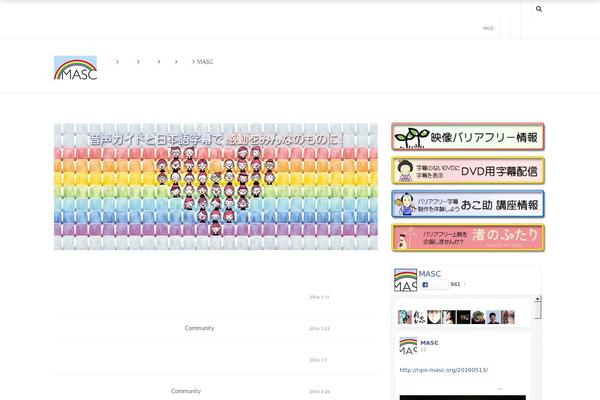This screenshot has height=400, width=600.
Task: Click the MASC page logo in Facebook widget header
Action: coord(406,280)
